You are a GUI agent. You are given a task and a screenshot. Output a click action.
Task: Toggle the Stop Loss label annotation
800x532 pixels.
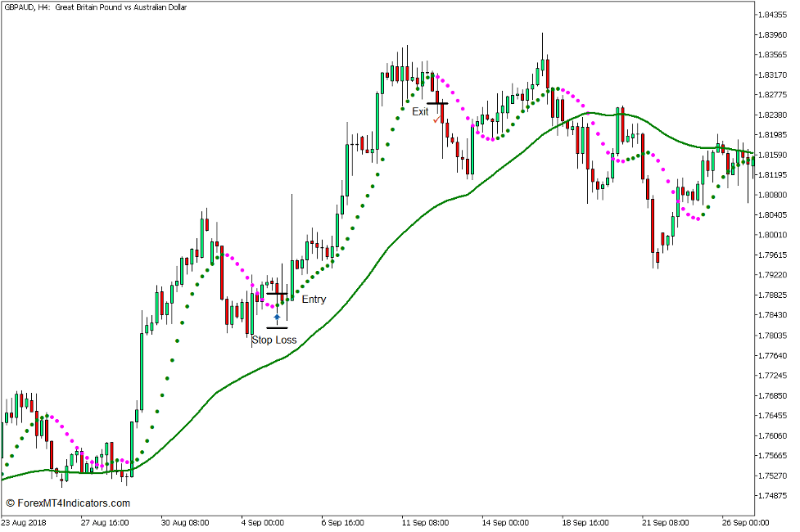tap(274, 340)
